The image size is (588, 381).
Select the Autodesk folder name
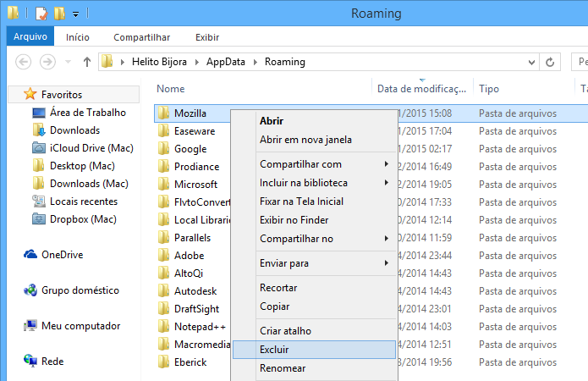(195, 291)
